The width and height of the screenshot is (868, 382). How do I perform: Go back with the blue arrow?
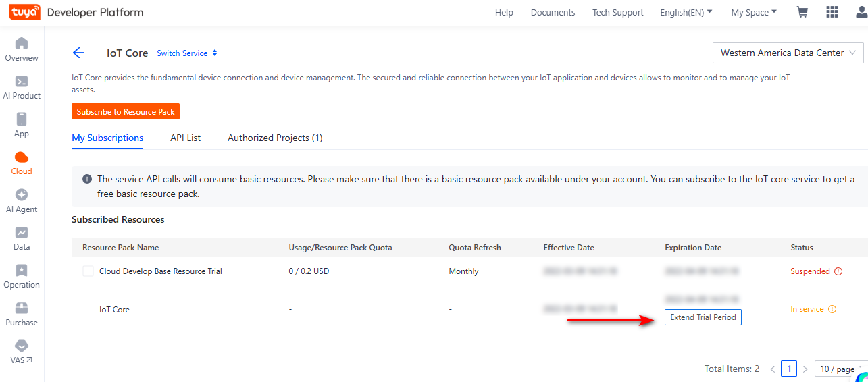point(78,53)
